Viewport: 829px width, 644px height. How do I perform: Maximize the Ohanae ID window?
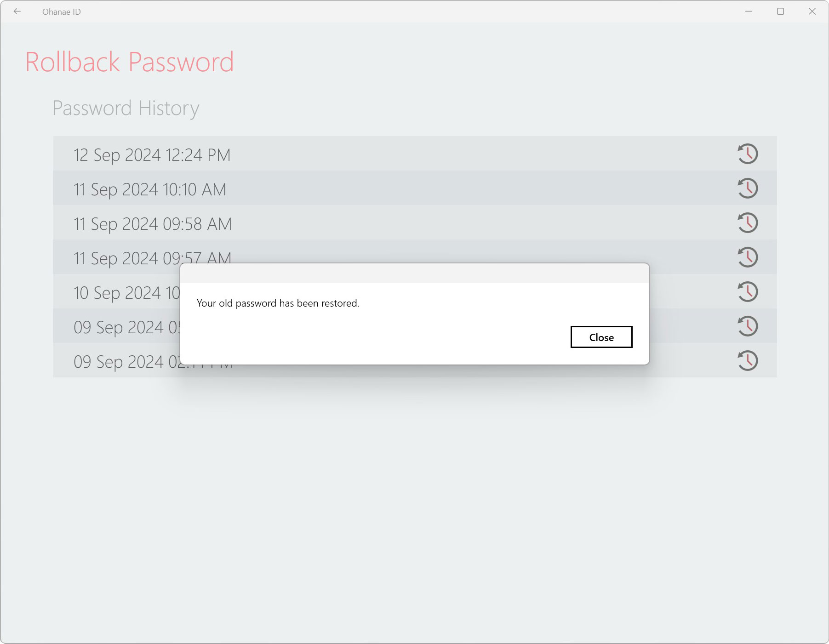click(780, 11)
